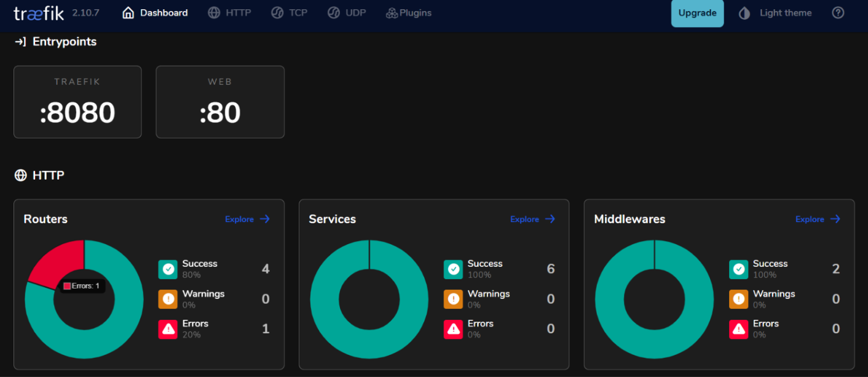The height and width of the screenshot is (377, 868).
Task: Click the version number 2.10.7
Action: point(85,13)
